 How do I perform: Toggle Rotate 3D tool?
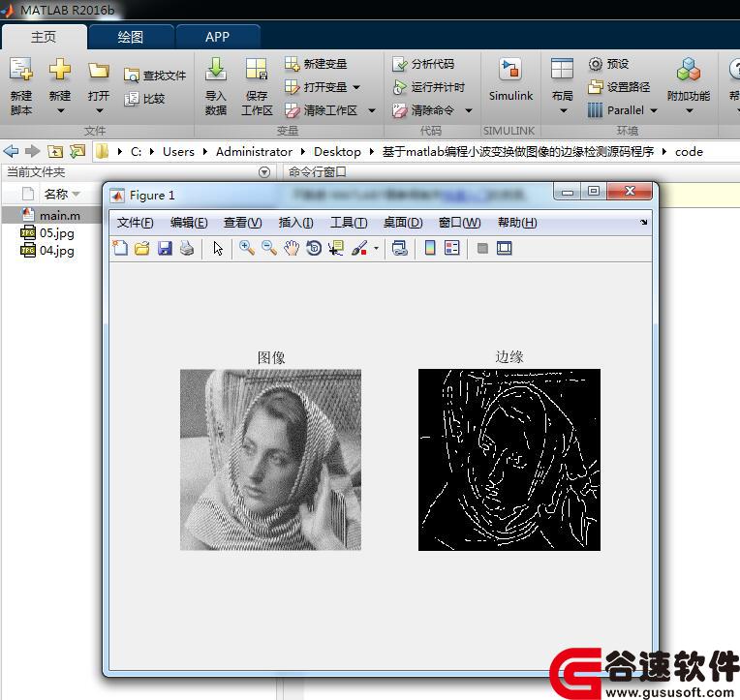314,248
